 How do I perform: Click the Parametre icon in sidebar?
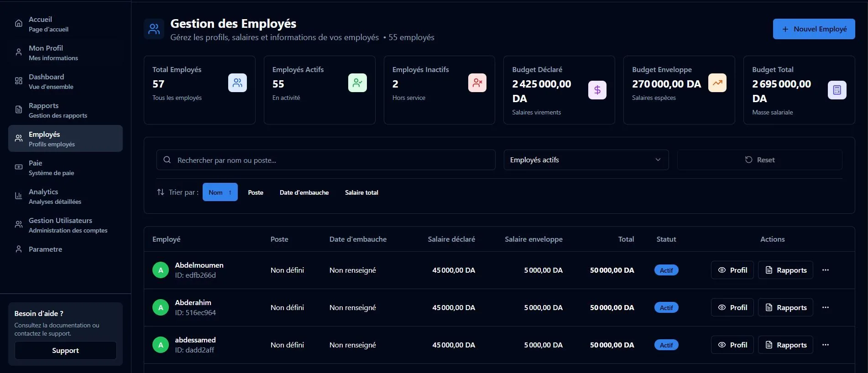(x=19, y=249)
